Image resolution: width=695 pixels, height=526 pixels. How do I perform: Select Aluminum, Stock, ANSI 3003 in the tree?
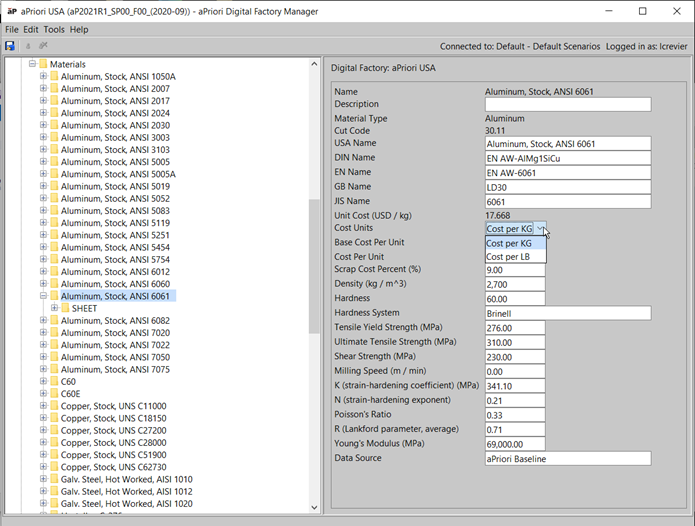pyautogui.click(x=115, y=137)
